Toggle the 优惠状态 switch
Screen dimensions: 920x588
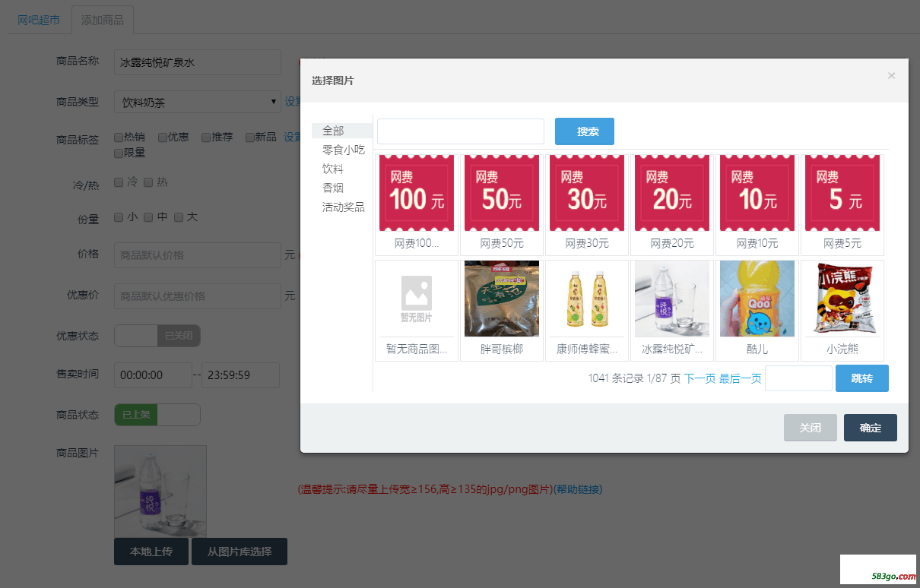coord(157,336)
